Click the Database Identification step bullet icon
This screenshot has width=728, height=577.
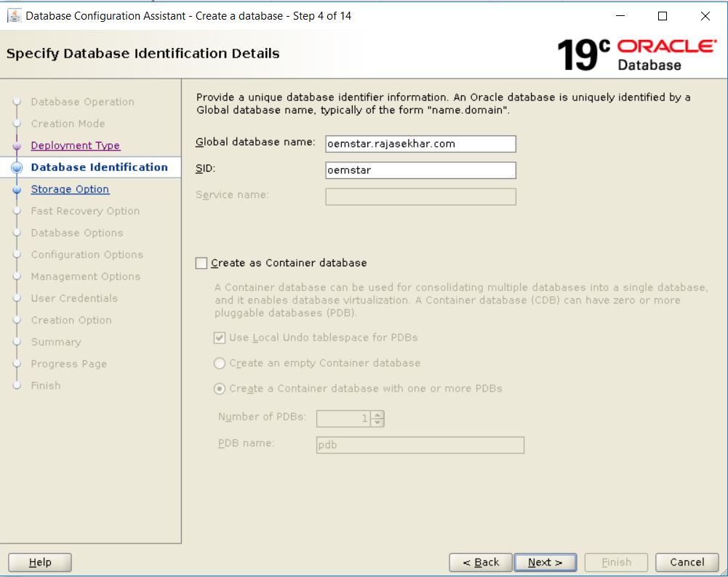coord(17,167)
